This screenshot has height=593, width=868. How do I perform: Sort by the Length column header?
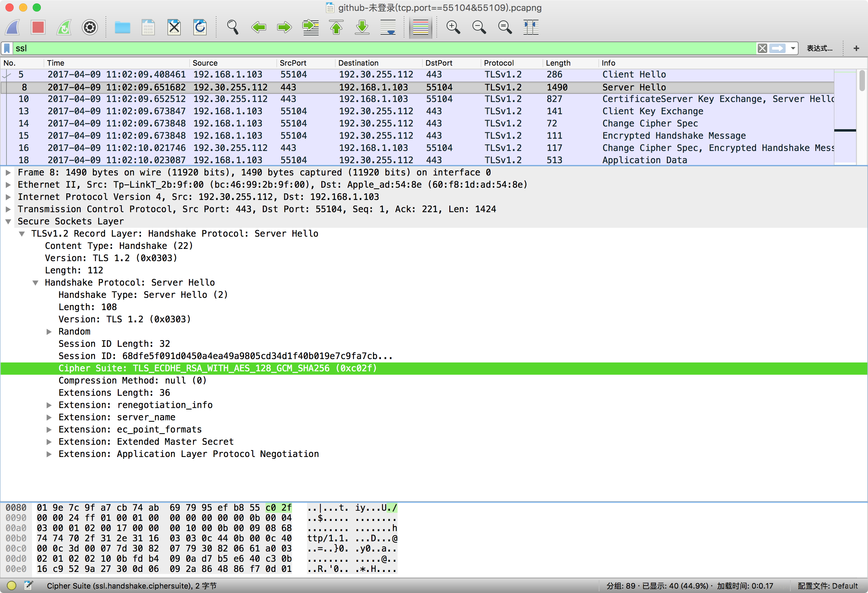[558, 63]
